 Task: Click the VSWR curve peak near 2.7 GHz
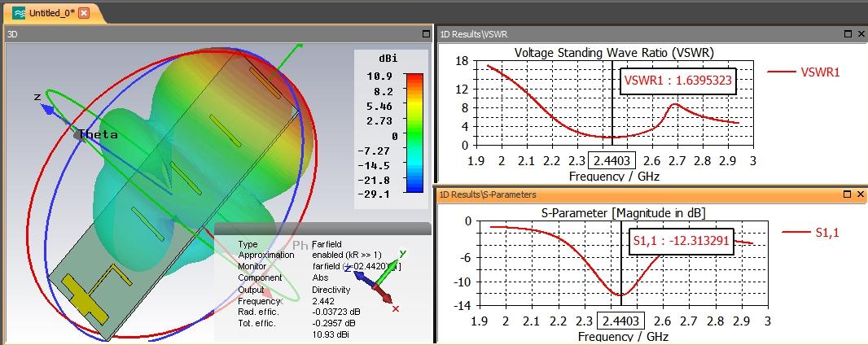click(x=675, y=104)
